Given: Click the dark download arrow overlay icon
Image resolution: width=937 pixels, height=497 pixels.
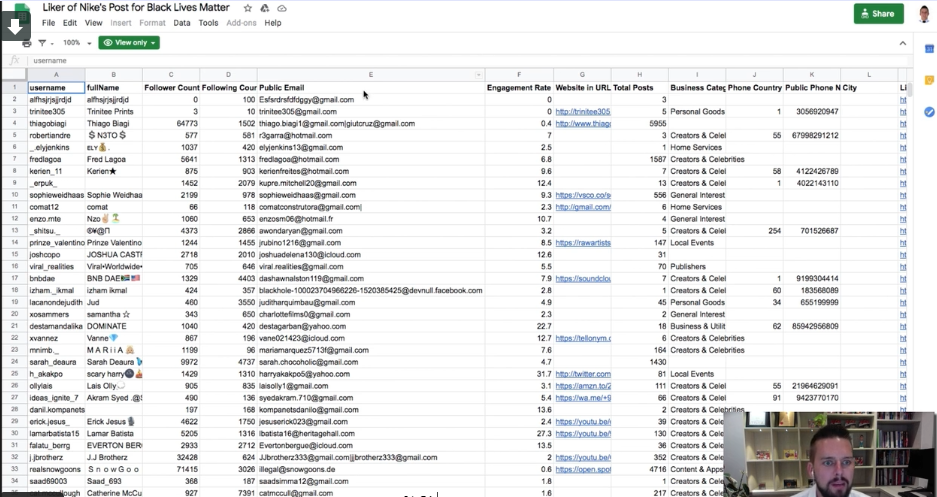Looking at the screenshot, I should pos(16,27).
